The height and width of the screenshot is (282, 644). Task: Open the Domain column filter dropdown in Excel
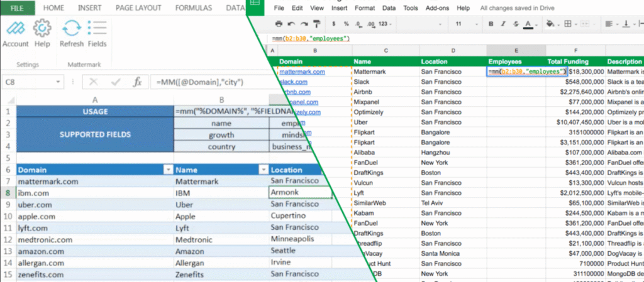click(167, 170)
